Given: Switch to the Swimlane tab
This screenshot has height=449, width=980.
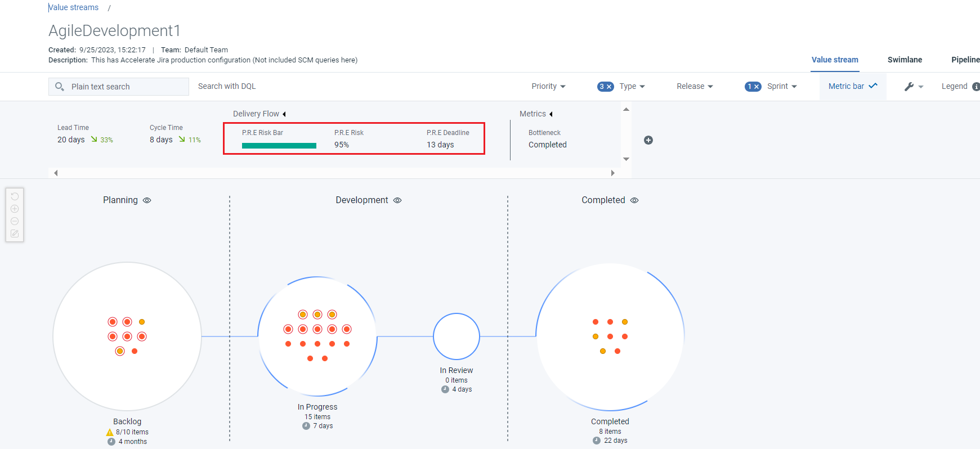Looking at the screenshot, I should coord(905,60).
